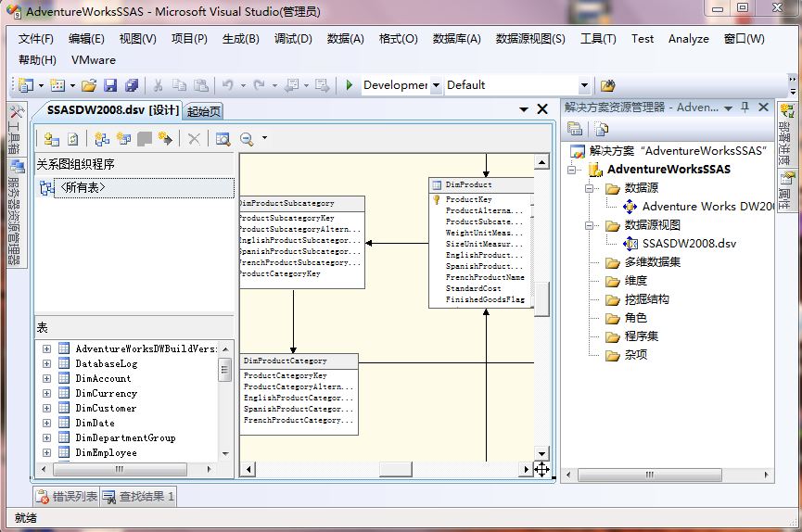Click the Paste clipboard icon
Image resolution: width=802 pixels, height=532 pixels.
coord(201,85)
